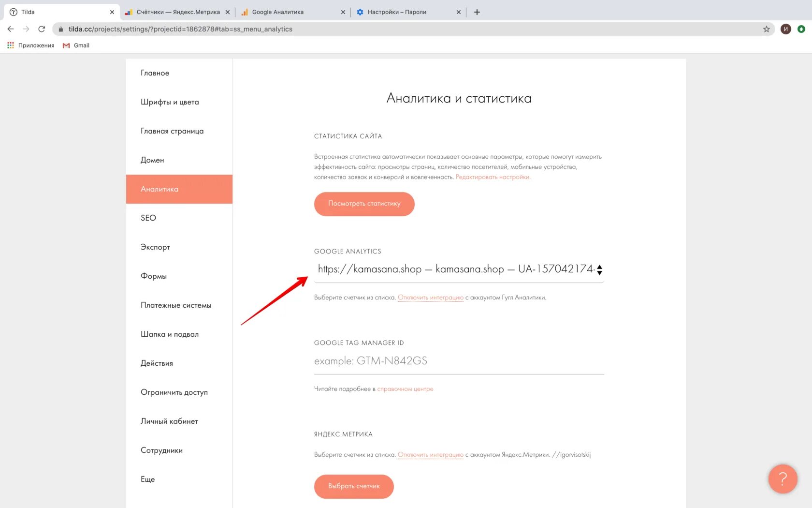Viewport: 812px width, 508px height.
Task: Click Отключить интеграцию link for Google Analytics
Action: [x=431, y=298]
